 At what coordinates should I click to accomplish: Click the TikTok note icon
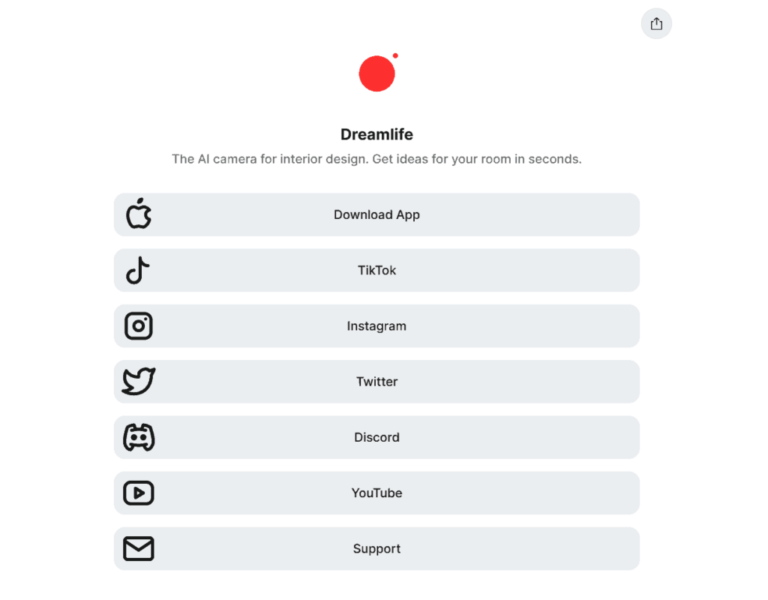tap(138, 270)
